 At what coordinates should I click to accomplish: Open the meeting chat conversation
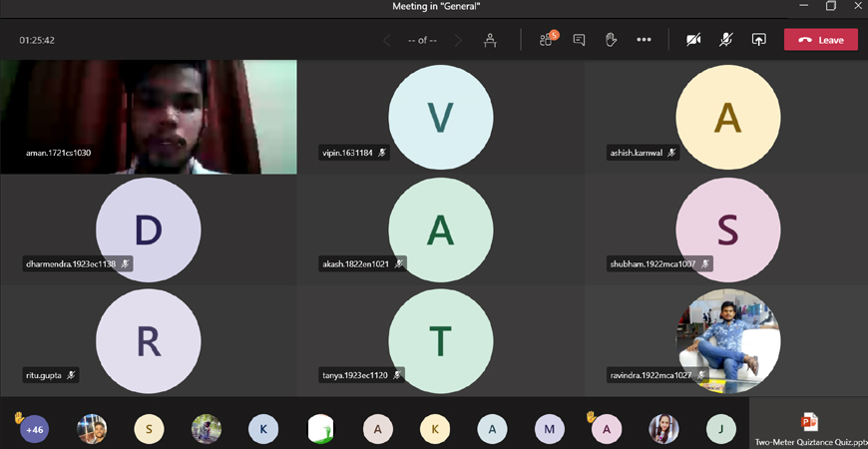coord(579,40)
